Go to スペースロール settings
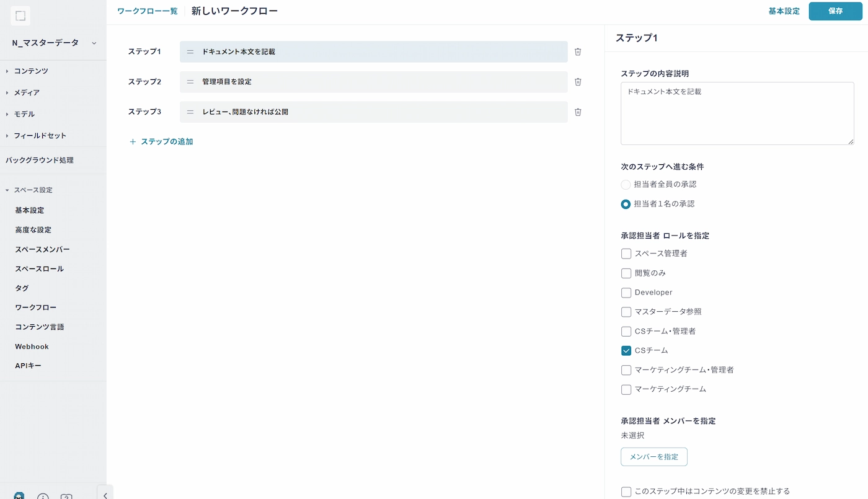The height and width of the screenshot is (499, 868). [40, 269]
